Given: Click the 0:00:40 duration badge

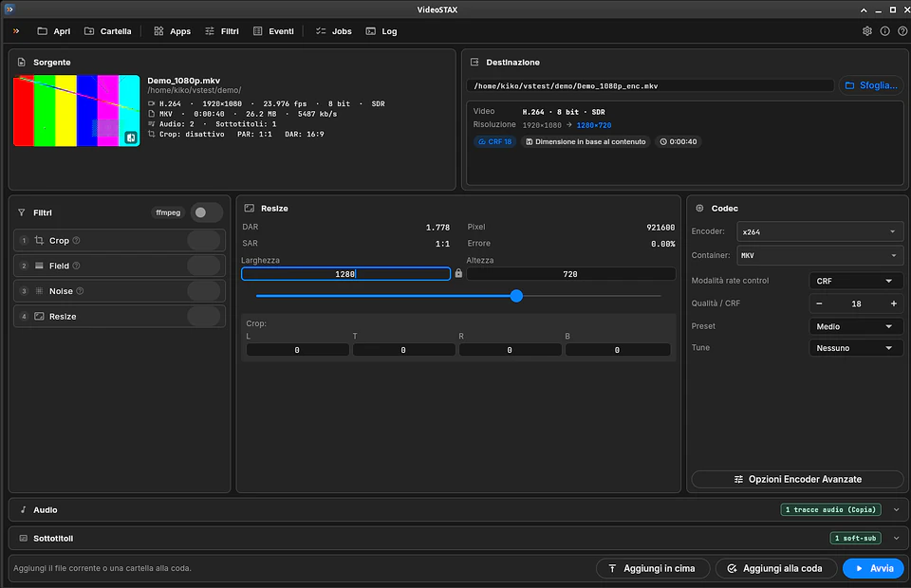Looking at the screenshot, I should coord(678,141).
